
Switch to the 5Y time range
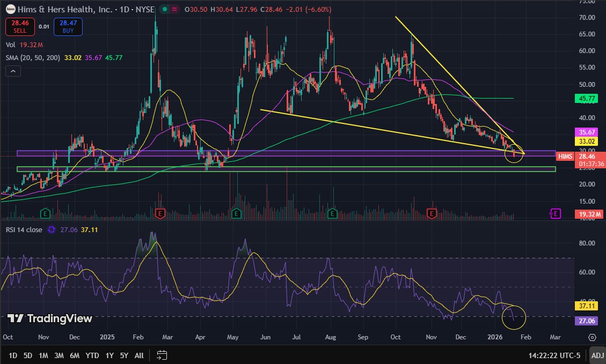pyautogui.click(x=124, y=355)
